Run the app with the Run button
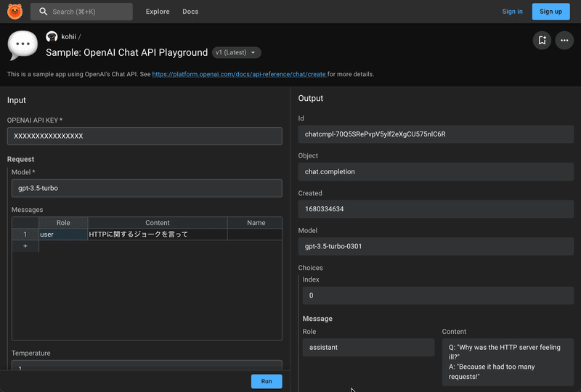The height and width of the screenshot is (392, 581). click(267, 381)
